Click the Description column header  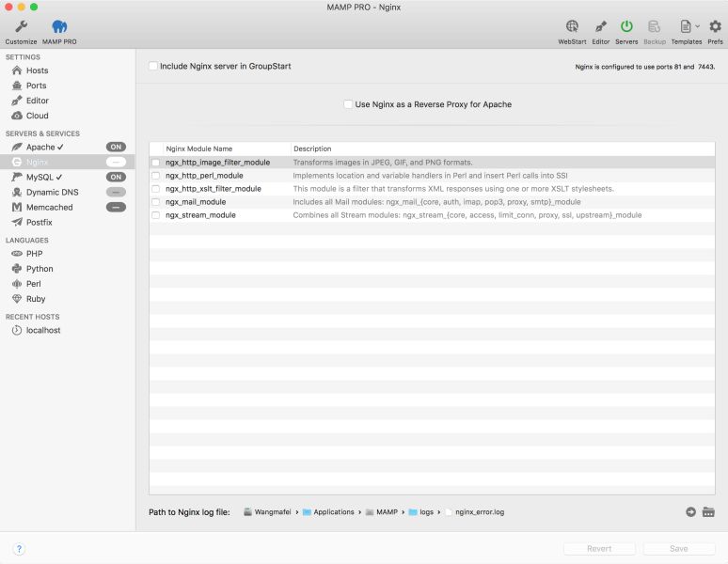point(312,149)
